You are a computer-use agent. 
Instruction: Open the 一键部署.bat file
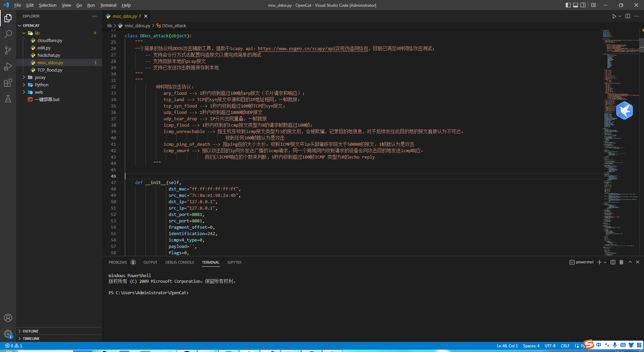click(x=59, y=99)
